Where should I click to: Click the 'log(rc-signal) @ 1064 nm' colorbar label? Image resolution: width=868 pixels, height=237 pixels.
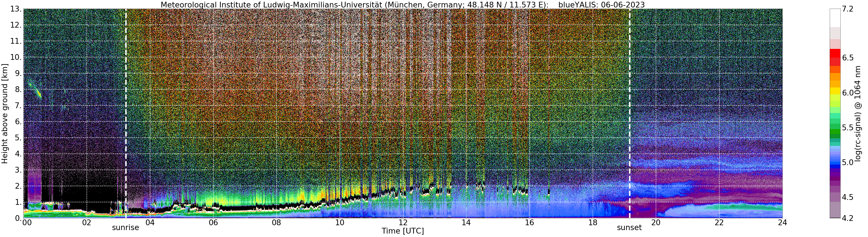[x=858, y=113]
